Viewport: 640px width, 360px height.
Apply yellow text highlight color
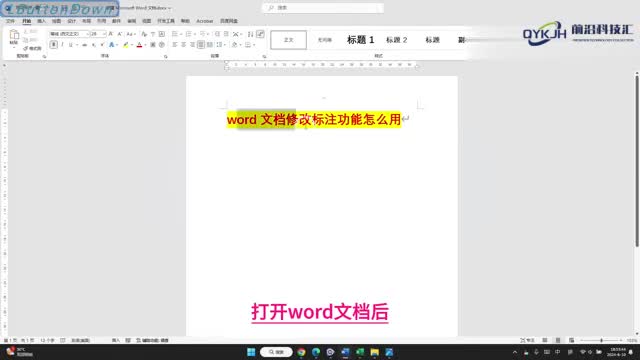126,45
